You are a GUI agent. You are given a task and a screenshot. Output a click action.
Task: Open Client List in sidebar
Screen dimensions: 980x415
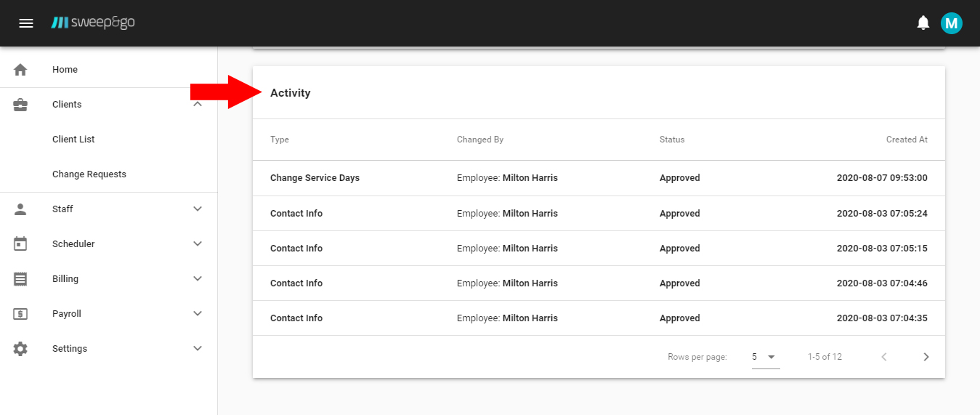(73, 140)
